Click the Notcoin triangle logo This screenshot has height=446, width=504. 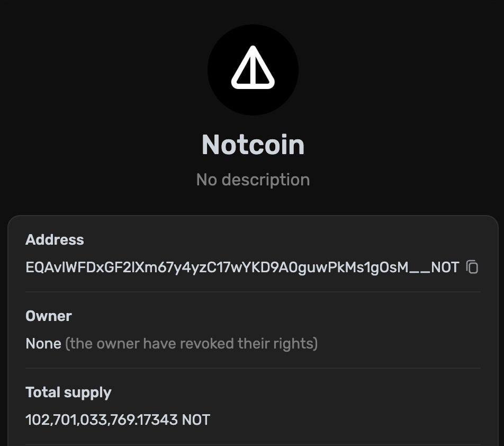(x=253, y=68)
